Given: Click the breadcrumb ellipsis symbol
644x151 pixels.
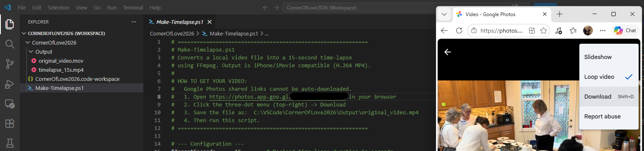Looking at the screenshot, I should [266, 34].
